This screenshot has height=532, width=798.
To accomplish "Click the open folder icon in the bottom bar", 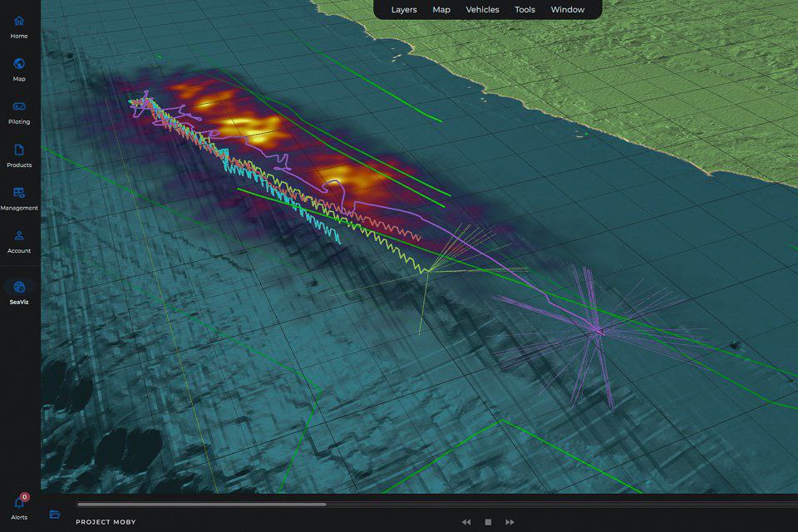I will click(55, 515).
